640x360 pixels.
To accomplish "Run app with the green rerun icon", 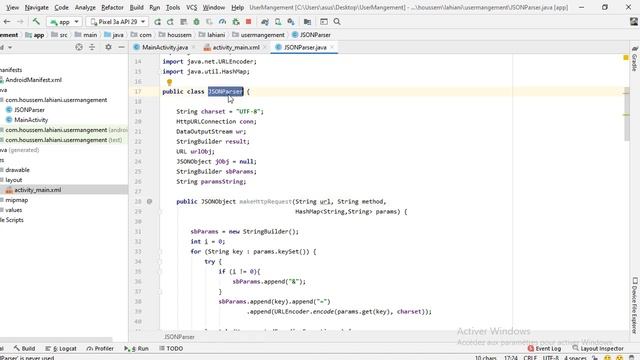I will (157, 22).
